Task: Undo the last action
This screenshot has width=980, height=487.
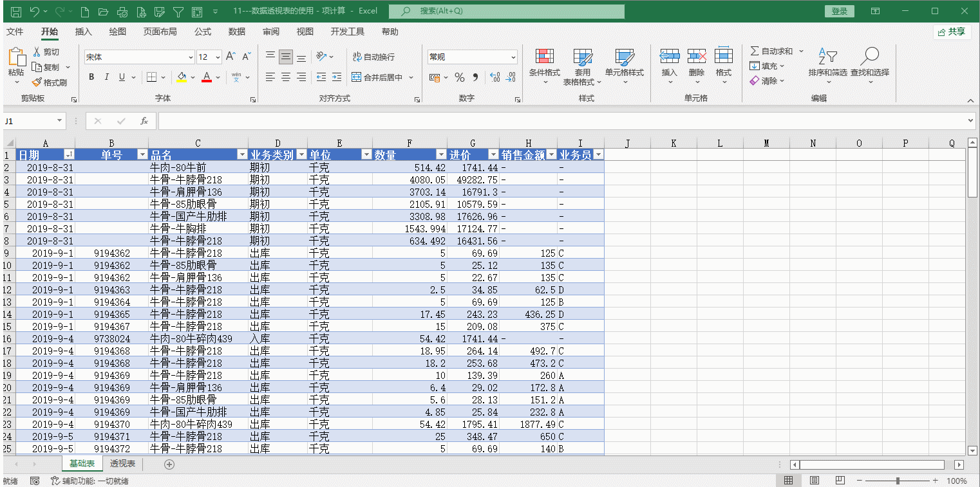Action: tap(35, 11)
